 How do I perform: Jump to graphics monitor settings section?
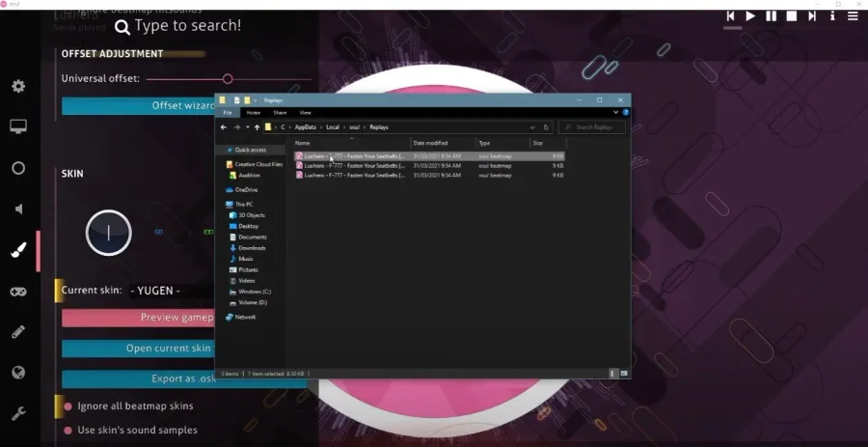point(18,126)
